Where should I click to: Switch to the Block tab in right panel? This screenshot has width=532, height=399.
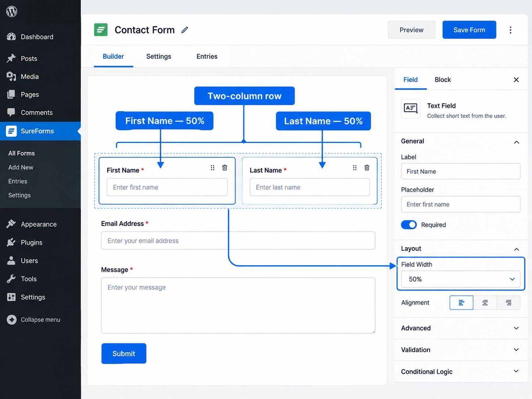click(443, 80)
